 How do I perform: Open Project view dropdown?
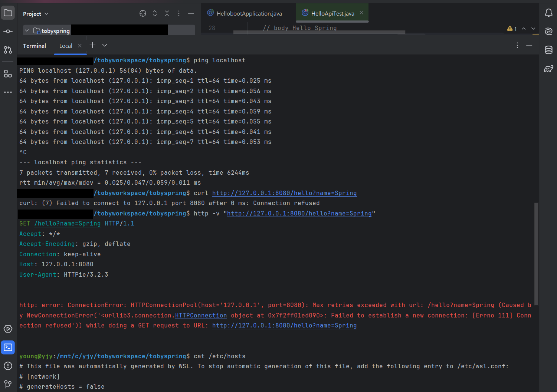point(36,14)
